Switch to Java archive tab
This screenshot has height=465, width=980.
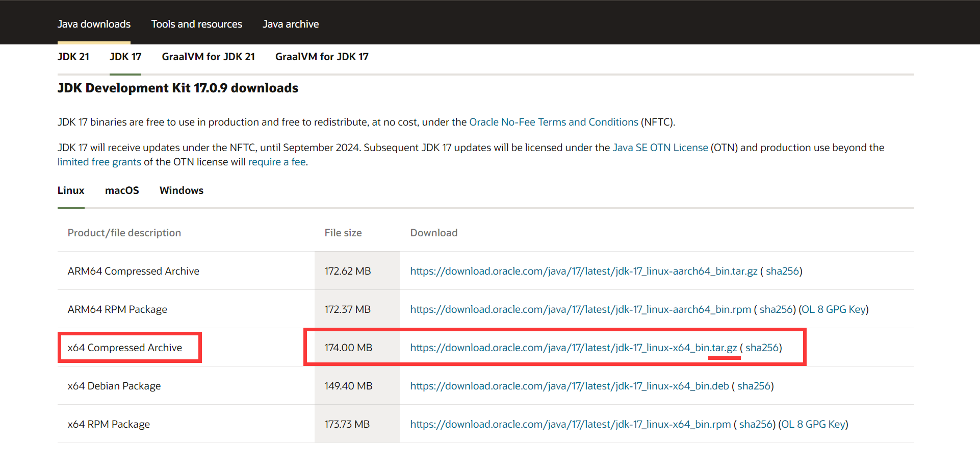(x=291, y=24)
